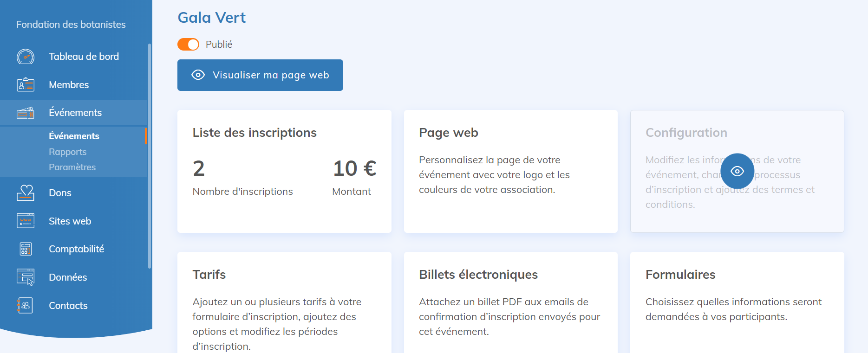Click the Sites web browser icon
Image resolution: width=868 pixels, height=353 pixels.
[26, 221]
